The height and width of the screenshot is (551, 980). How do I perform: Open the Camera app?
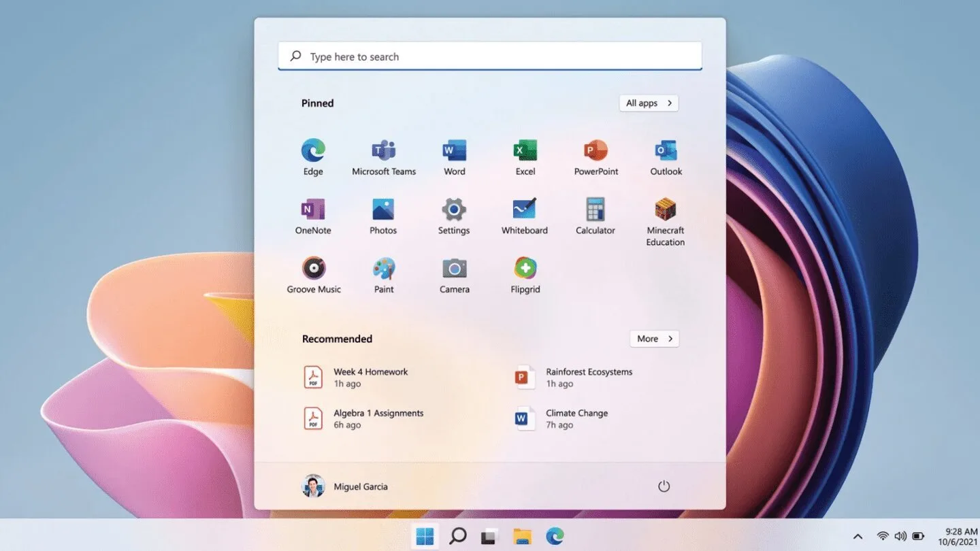(x=455, y=275)
